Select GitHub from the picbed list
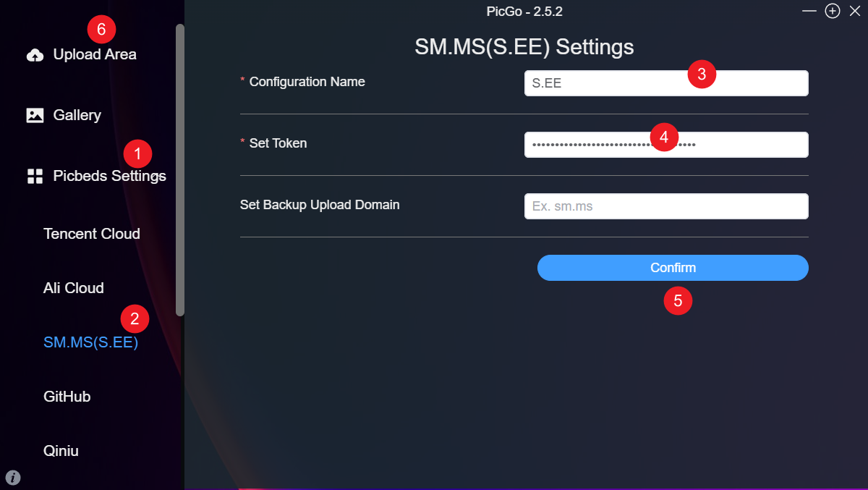 tap(67, 396)
